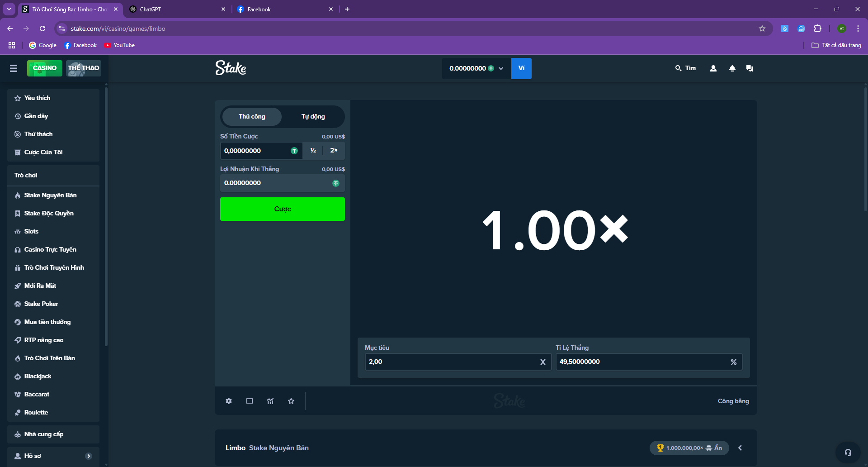Open Stake Nguyên Bản category
This screenshot has height=467, width=868.
click(x=53, y=195)
